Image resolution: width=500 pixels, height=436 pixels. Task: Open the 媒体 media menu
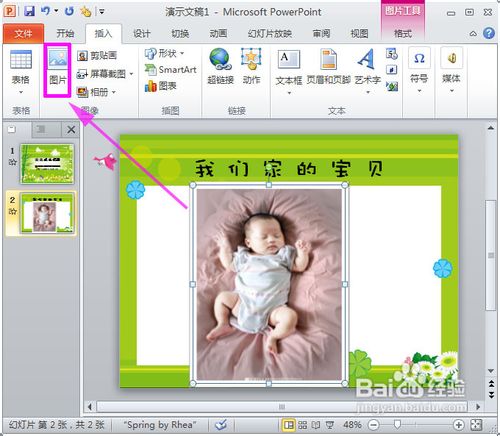tap(451, 70)
